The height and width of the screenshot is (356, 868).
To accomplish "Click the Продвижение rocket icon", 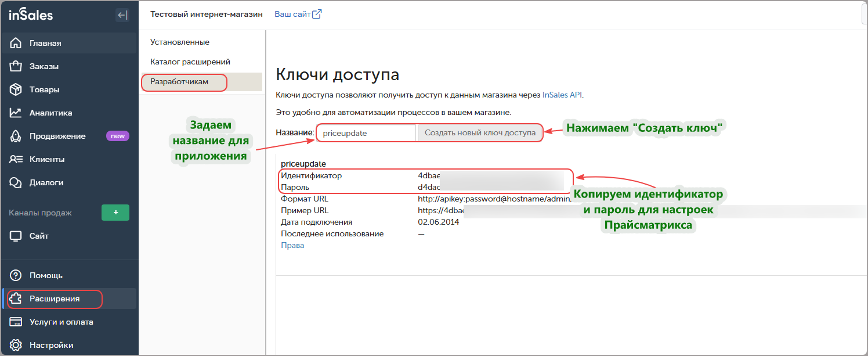I will (x=16, y=136).
